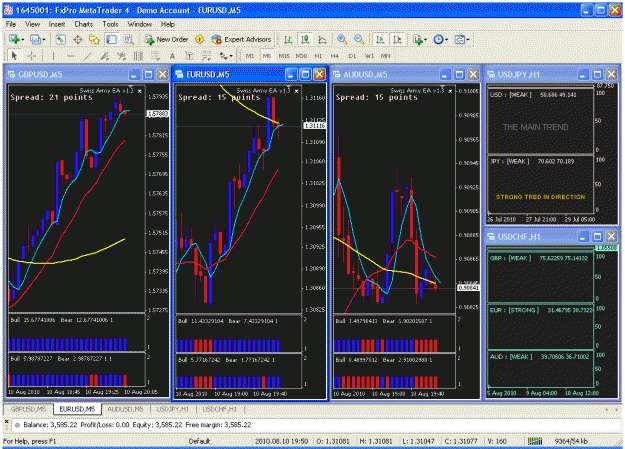This screenshot has height=449, width=625.
Task: Expand the new chart dropdown arrow
Action: (22, 39)
